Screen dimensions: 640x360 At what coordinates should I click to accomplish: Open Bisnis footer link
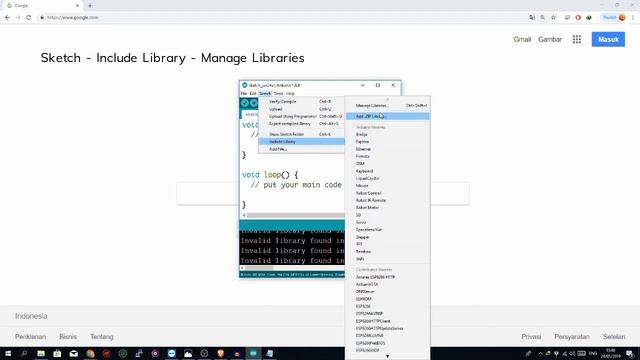pos(68,337)
